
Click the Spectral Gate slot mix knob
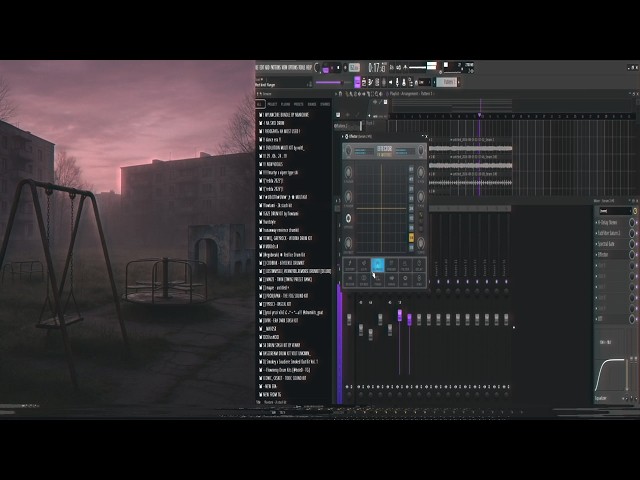coord(632,244)
